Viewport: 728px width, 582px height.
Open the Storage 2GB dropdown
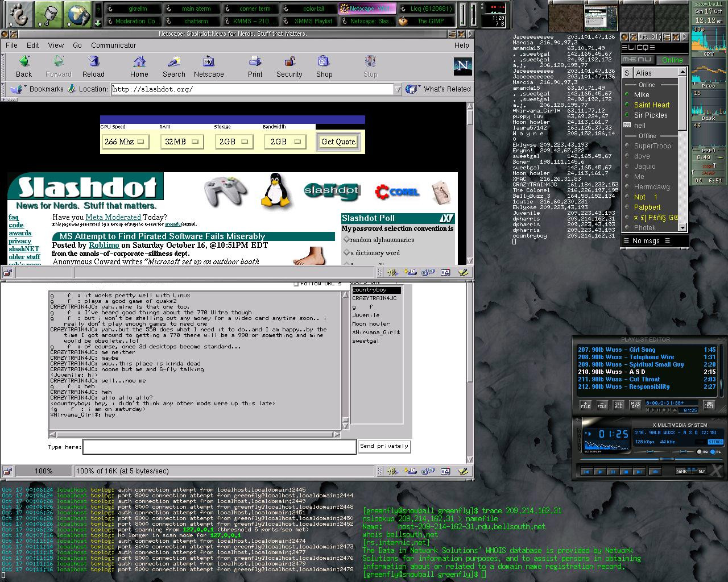tap(233, 142)
